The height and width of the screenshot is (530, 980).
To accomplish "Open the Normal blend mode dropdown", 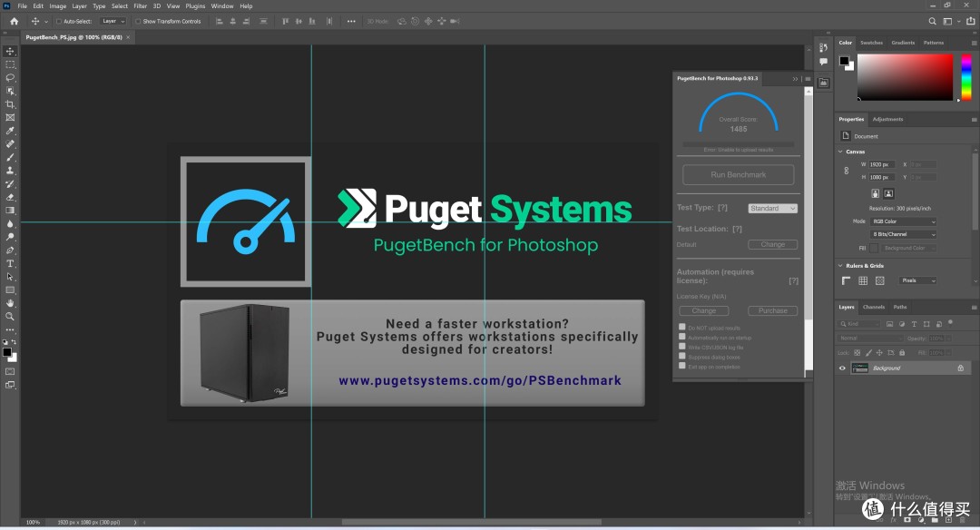I will coord(869,339).
